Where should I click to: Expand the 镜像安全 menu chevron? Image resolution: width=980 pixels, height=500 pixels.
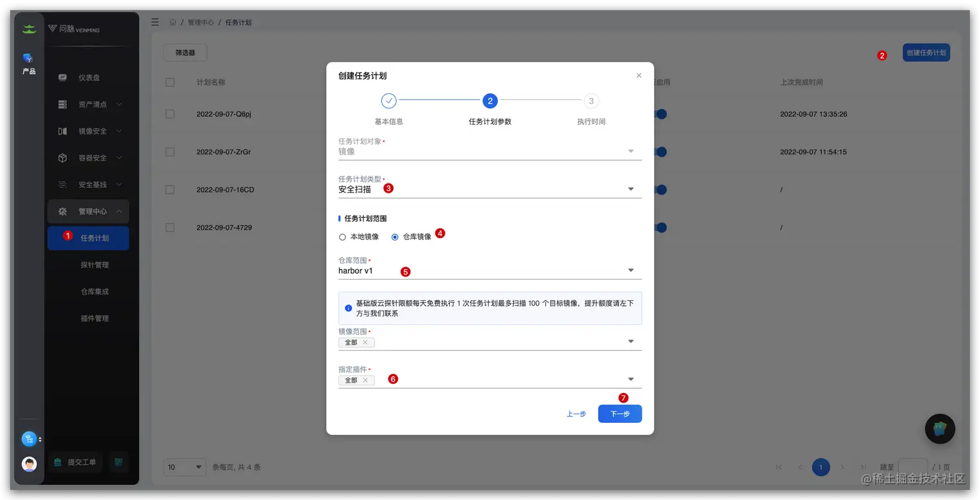(119, 131)
